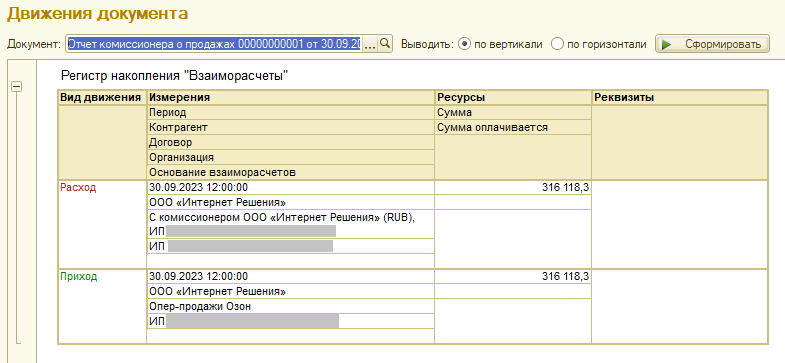Click the 'Ресурсы' column header

[x=513, y=97]
